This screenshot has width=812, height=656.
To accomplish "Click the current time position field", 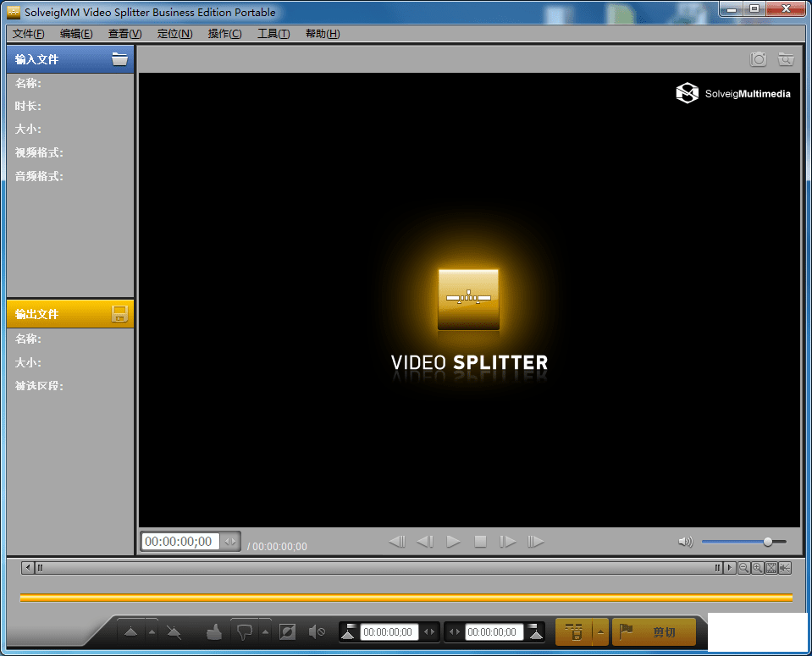I will pyautogui.click(x=180, y=542).
